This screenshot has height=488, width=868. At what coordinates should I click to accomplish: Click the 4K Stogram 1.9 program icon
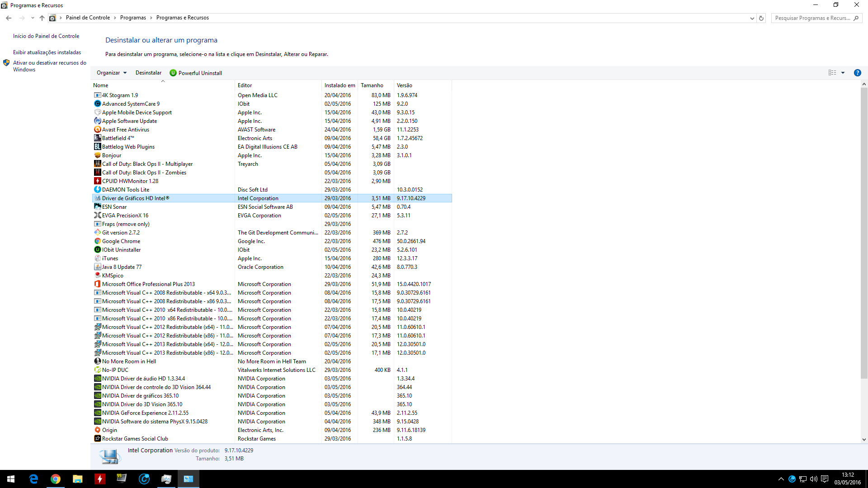tap(97, 95)
